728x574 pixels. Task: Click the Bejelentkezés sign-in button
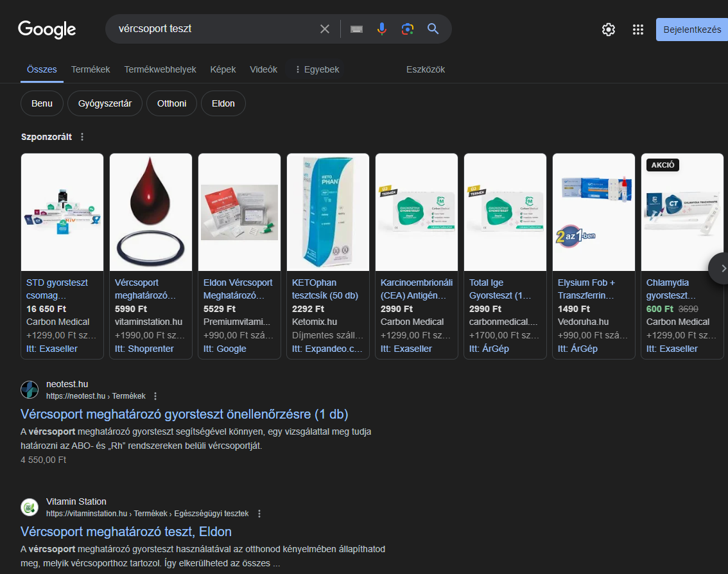[x=691, y=30]
